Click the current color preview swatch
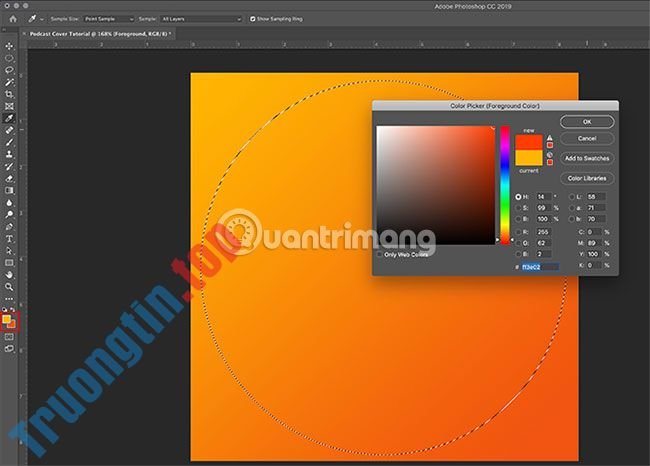 529,158
